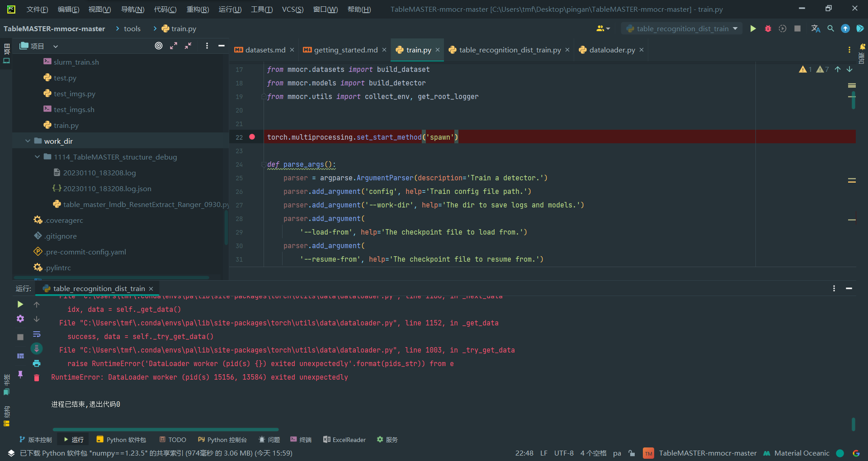Open the 服务 tool window

[x=387, y=440]
